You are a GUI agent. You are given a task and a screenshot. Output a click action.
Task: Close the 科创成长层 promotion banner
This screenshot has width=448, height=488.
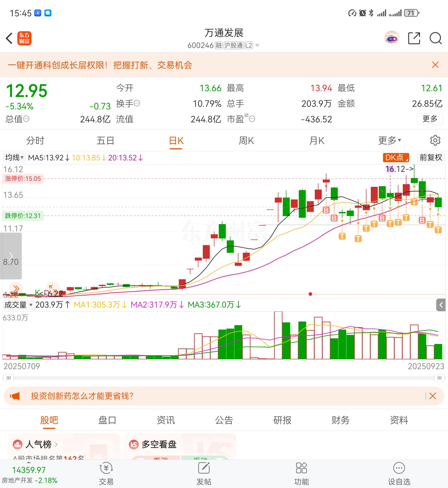click(436, 65)
